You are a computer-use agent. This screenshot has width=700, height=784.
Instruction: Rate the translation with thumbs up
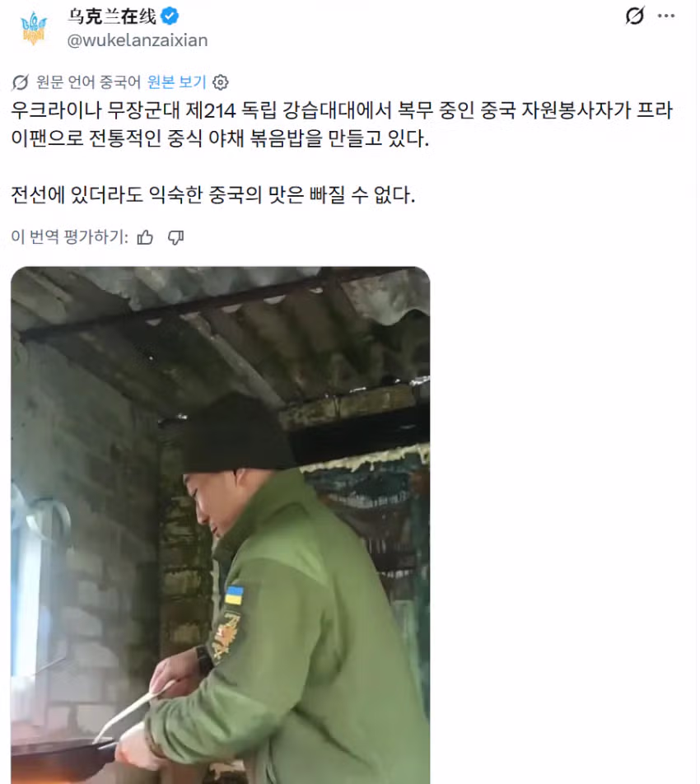pos(146,237)
